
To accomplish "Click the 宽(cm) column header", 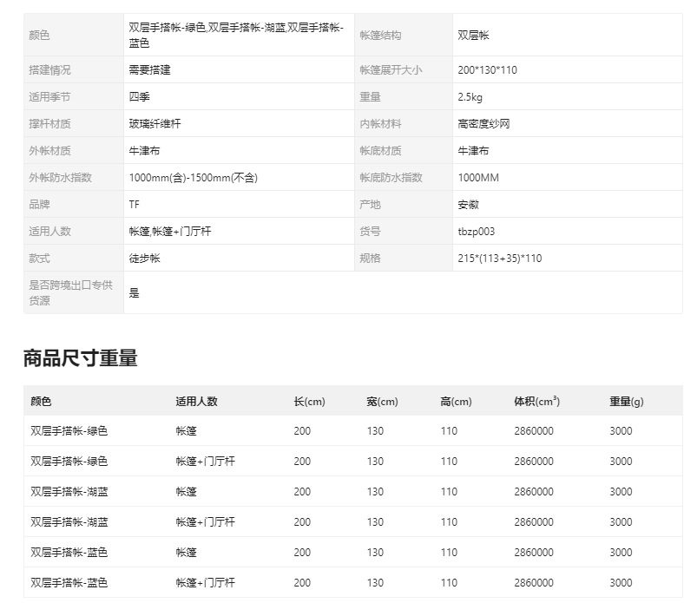I will point(382,401).
